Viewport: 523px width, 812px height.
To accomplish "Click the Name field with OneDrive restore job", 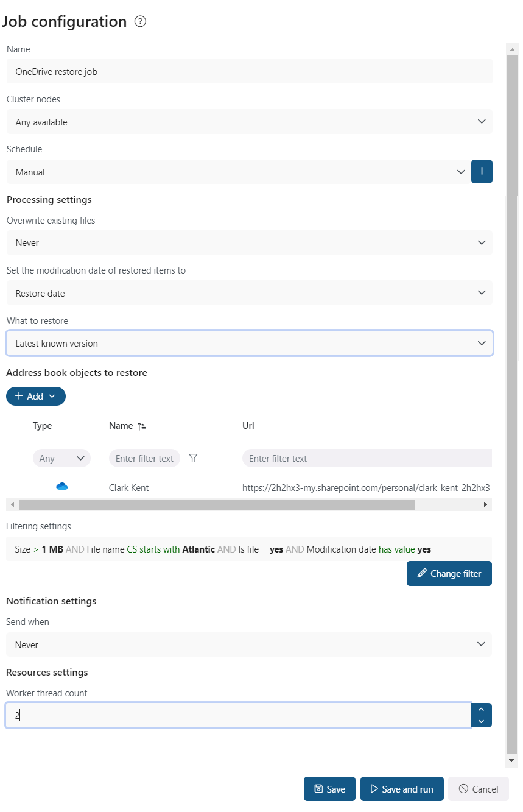I will point(249,71).
